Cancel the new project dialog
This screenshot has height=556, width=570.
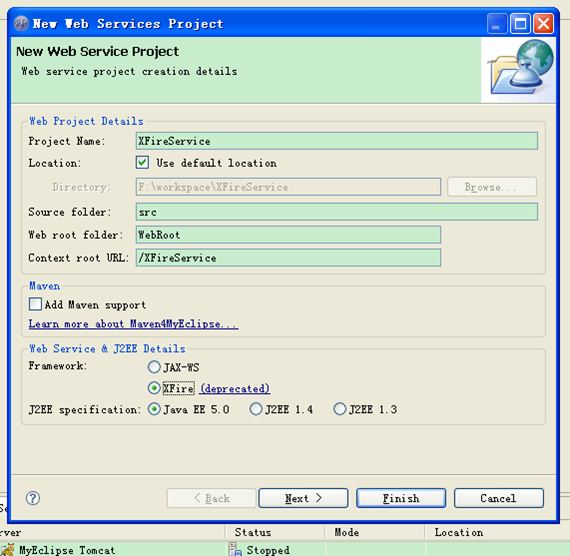pyautogui.click(x=499, y=498)
